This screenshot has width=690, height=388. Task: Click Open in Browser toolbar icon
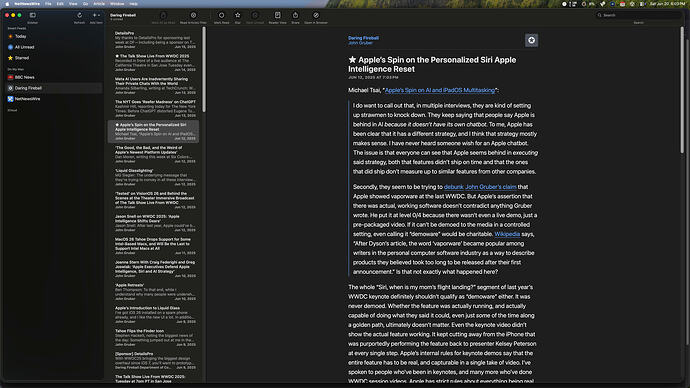pyautogui.click(x=316, y=15)
